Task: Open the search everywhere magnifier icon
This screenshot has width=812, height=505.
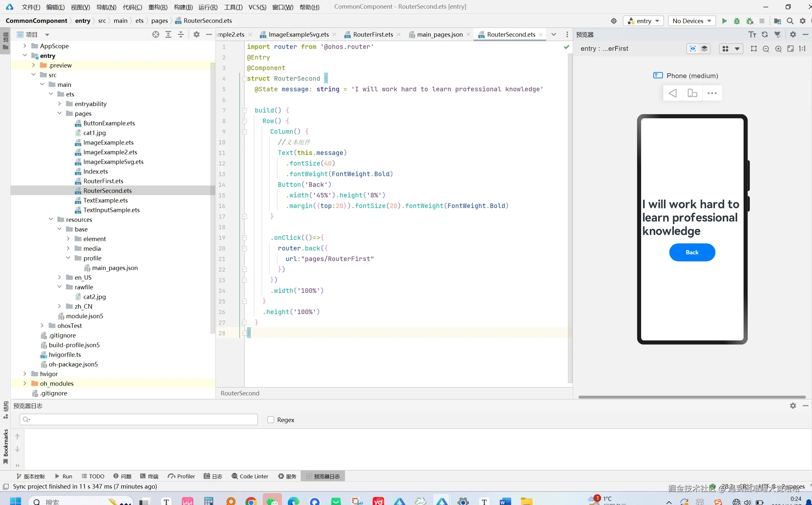Action: click(x=790, y=21)
